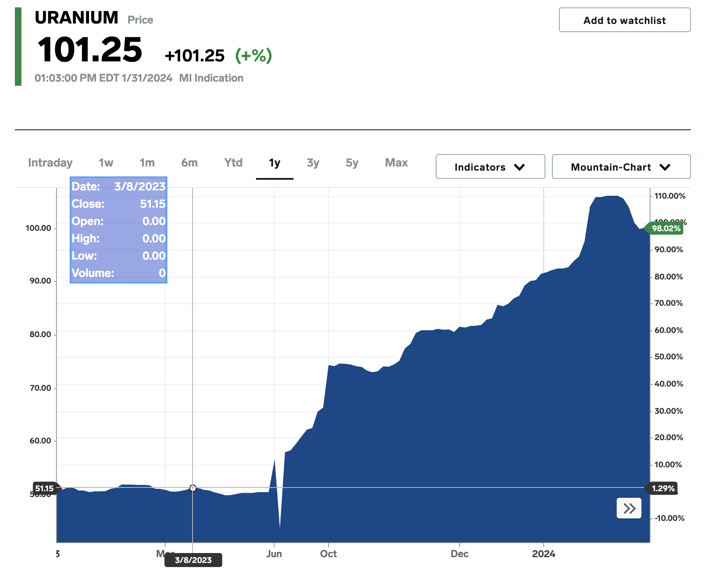This screenshot has height=586, width=728.
Task: Show the Max time range
Action: point(397,163)
